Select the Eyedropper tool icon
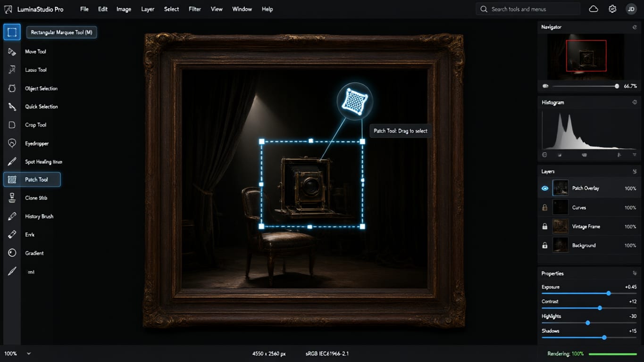The width and height of the screenshot is (644, 362). (12, 143)
